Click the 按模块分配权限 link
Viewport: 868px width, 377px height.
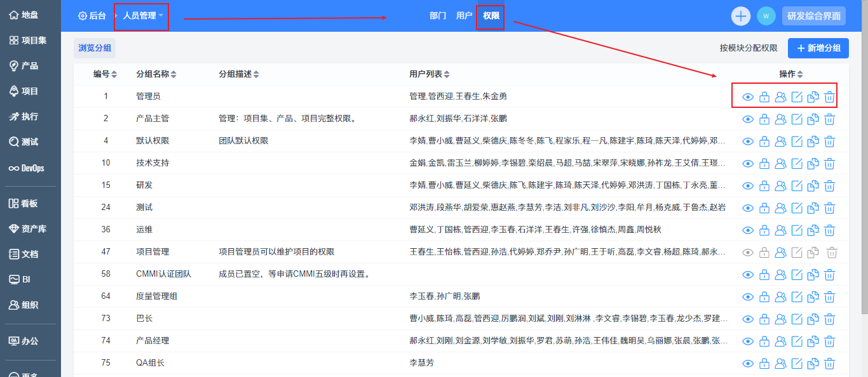pos(748,48)
